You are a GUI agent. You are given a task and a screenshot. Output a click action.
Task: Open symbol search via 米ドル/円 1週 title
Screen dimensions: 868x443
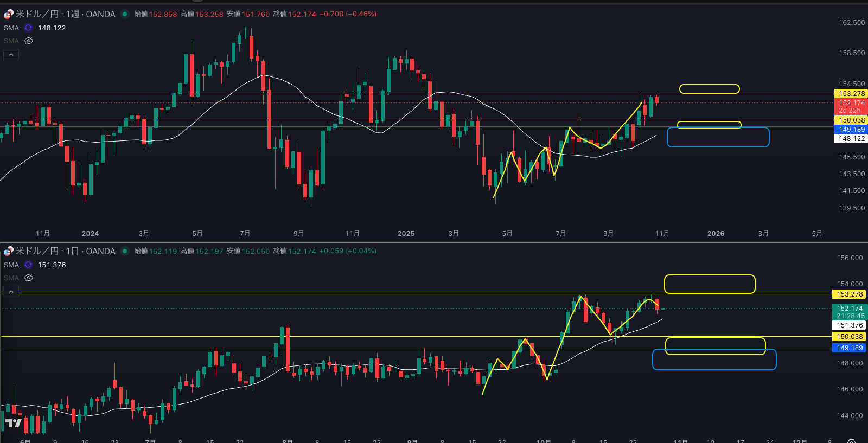pos(65,14)
